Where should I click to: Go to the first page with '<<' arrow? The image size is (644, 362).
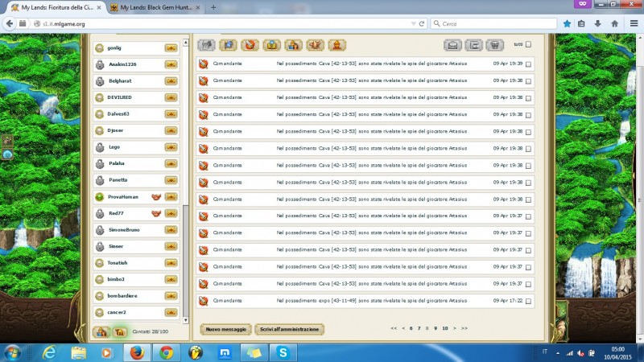pos(393,328)
